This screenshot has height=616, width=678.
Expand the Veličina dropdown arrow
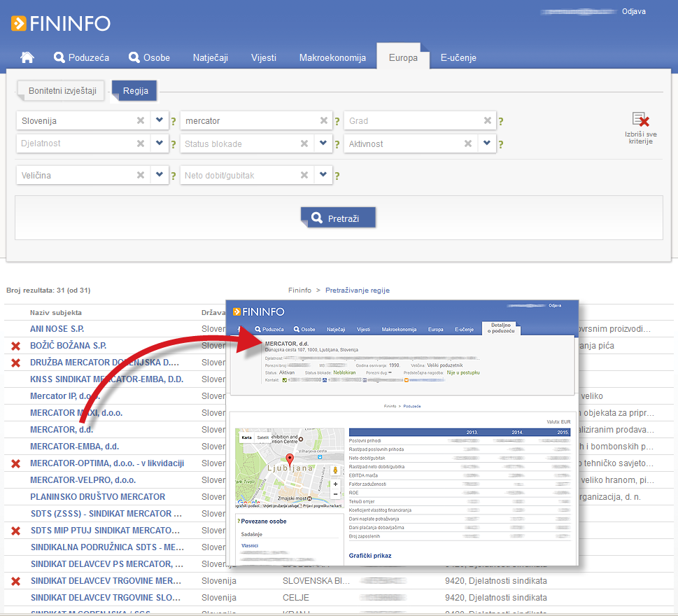tap(160, 174)
